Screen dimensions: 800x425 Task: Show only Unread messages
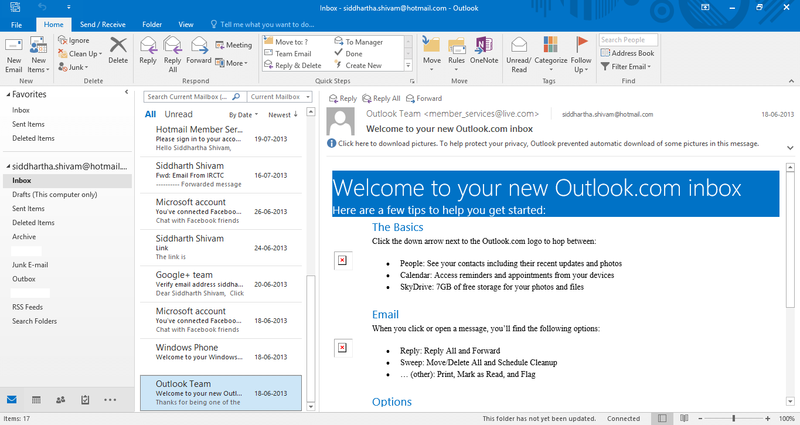coord(179,114)
